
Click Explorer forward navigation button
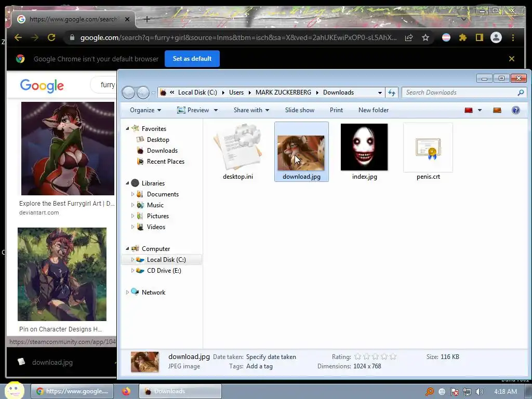tap(143, 92)
